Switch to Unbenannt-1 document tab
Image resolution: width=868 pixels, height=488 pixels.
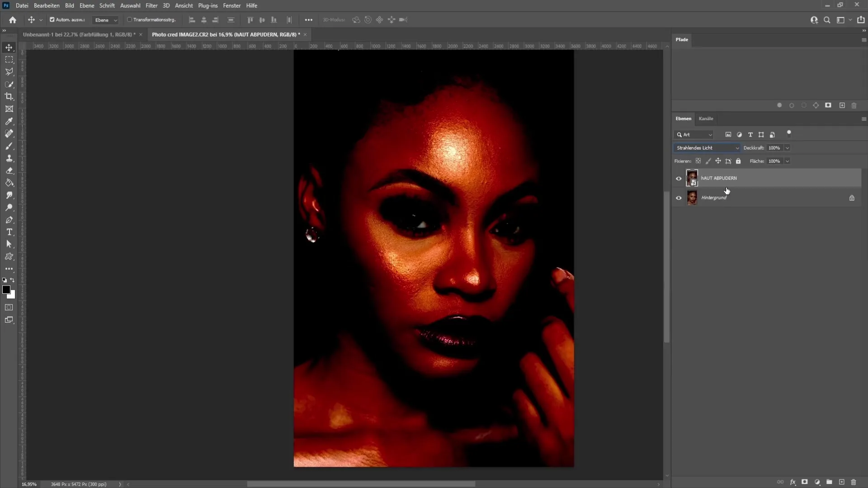pyautogui.click(x=79, y=34)
